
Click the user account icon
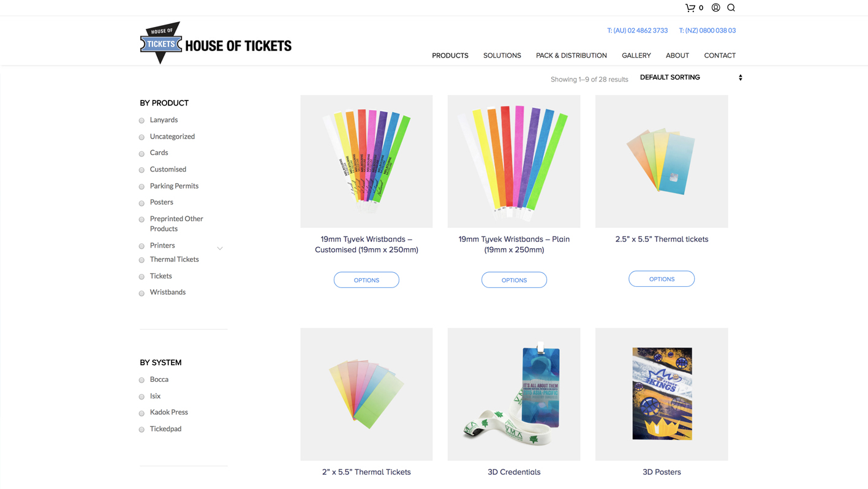[x=715, y=8]
